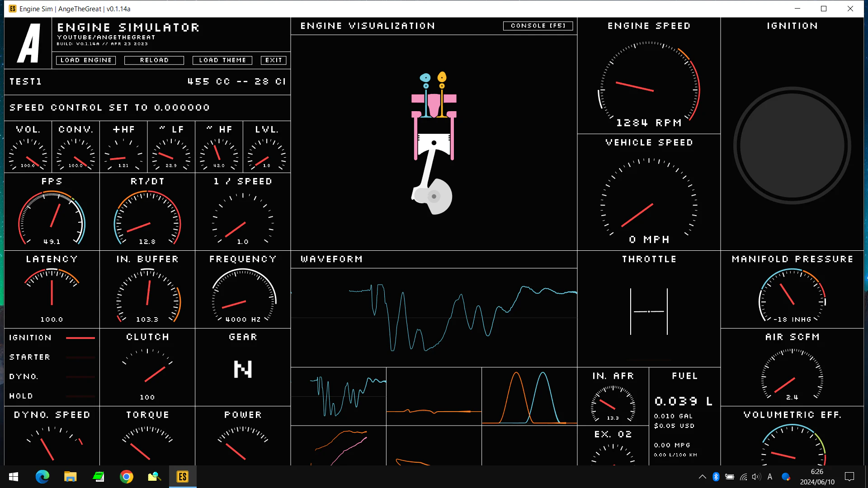The image size is (868, 488).
Task: Open Google Chrome from the taskbar
Action: pyautogui.click(x=127, y=477)
